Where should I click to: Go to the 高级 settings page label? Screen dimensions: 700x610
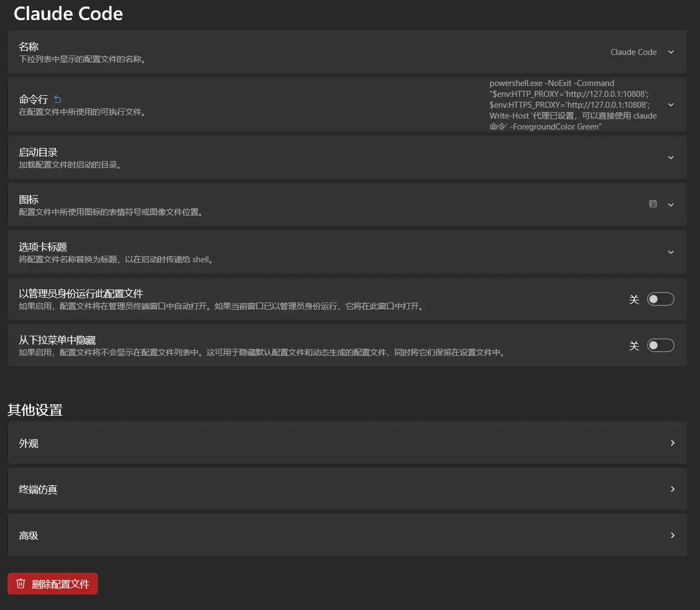29,536
